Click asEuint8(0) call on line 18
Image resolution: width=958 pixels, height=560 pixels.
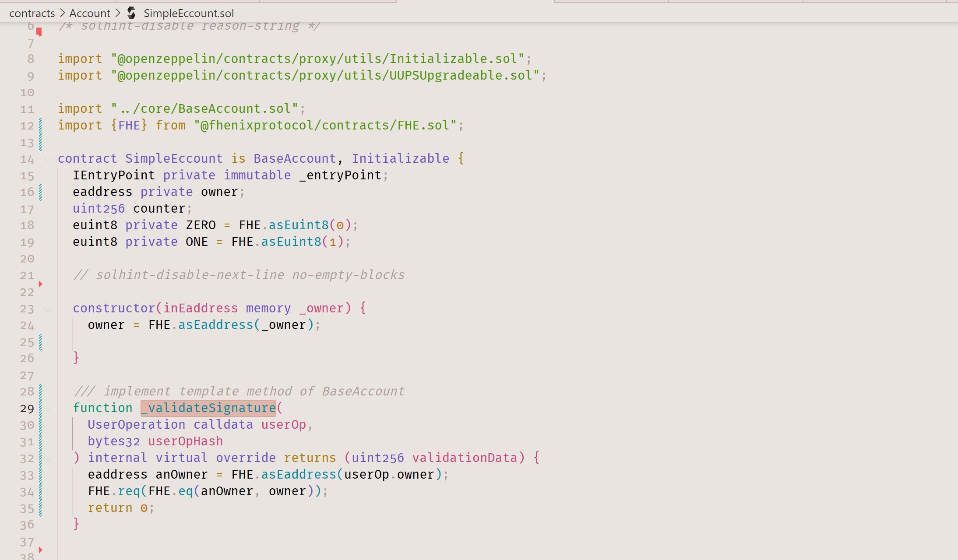click(x=310, y=225)
